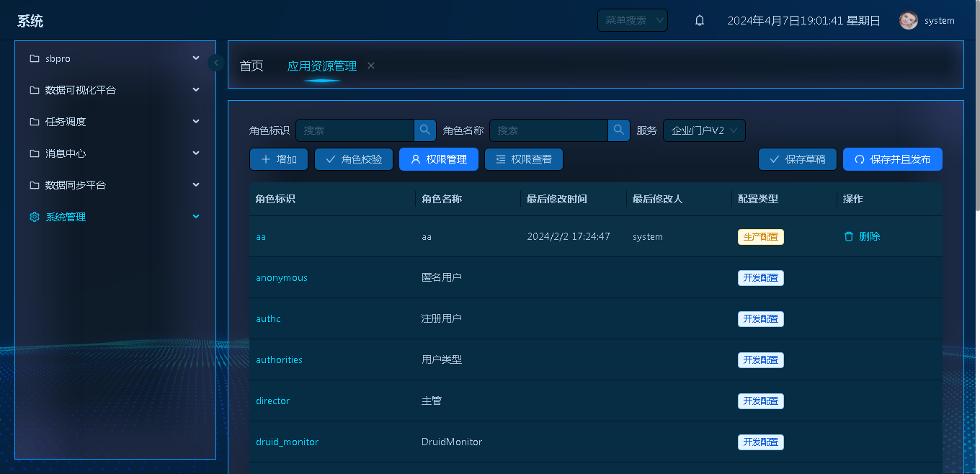Click the notification bell icon
The height and width of the screenshot is (474, 980).
pos(699,21)
